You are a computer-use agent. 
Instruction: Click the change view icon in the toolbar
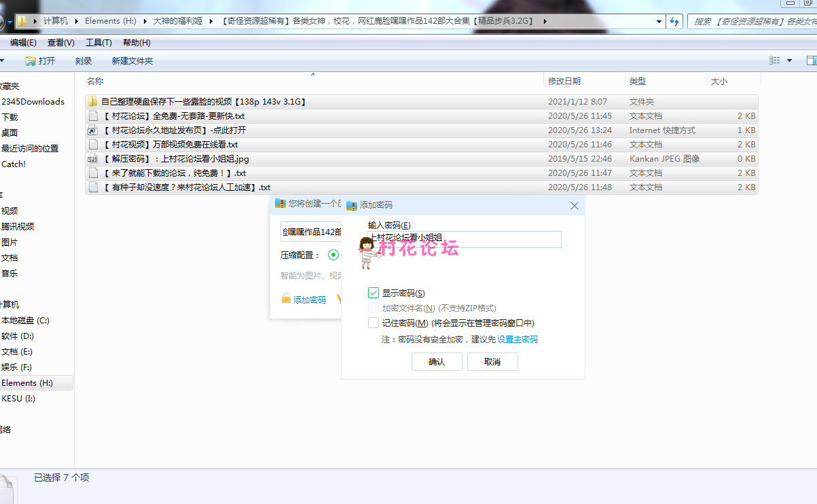coord(775,60)
